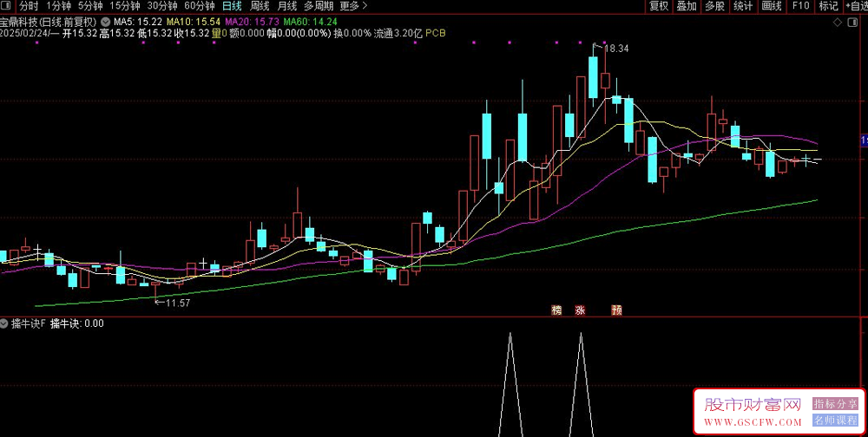Switch to 分时 intraday view
The width and height of the screenshot is (868, 437).
click(x=29, y=6)
